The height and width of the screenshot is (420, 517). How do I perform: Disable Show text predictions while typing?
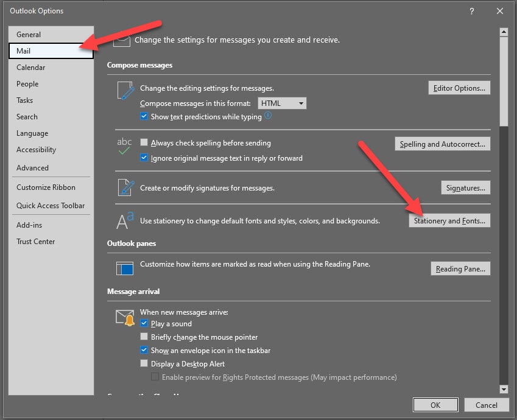coord(144,117)
